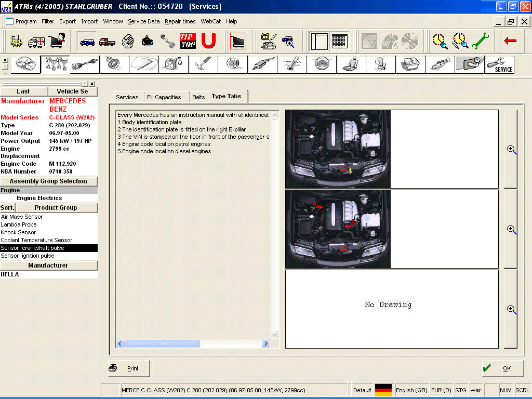Click the motorcycle icon in the toolbar
532x399 pixels.
148,42
